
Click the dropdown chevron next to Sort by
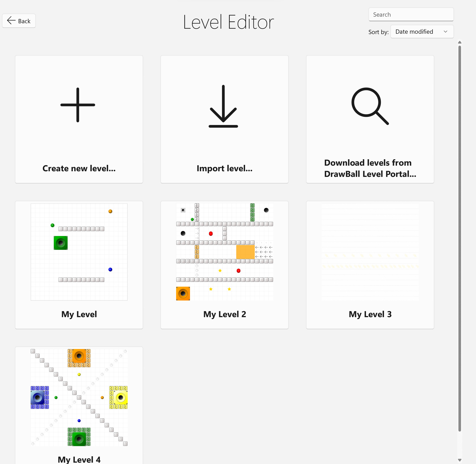coord(446,31)
